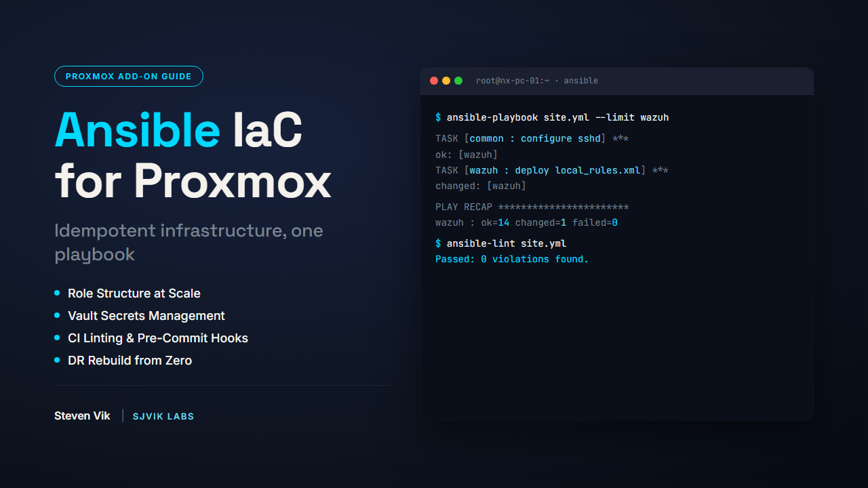Image resolution: width=868 pixels, height=488 pixels.
Task: Click the PROXMOX ADD-ON GUIDE badge
Action: coord(129,76)
